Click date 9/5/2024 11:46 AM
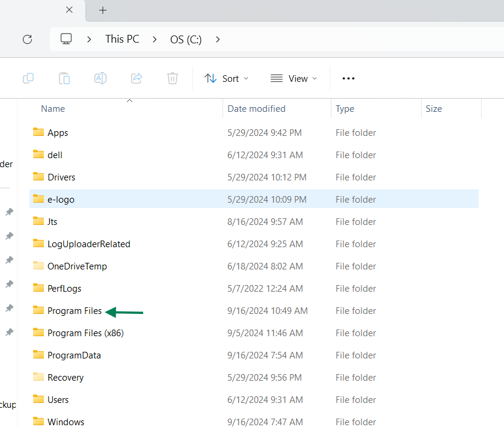Screen dimensions: 504x427 [265, 333]
